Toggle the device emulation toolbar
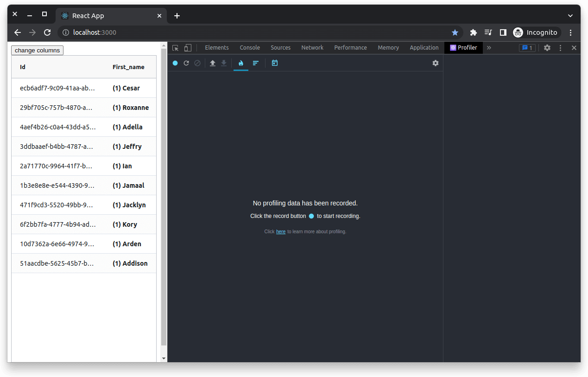This screenshot has height=377, width=588. [187, 48]
